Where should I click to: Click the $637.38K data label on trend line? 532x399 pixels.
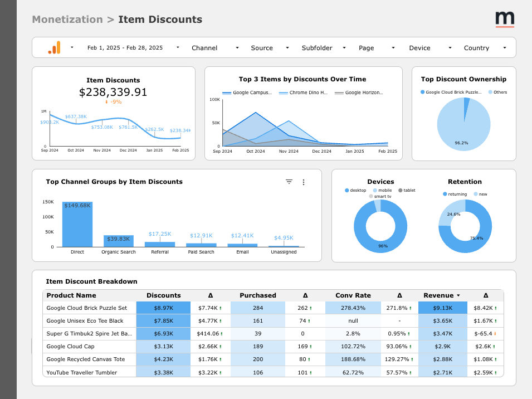click(x=76, y=116)
